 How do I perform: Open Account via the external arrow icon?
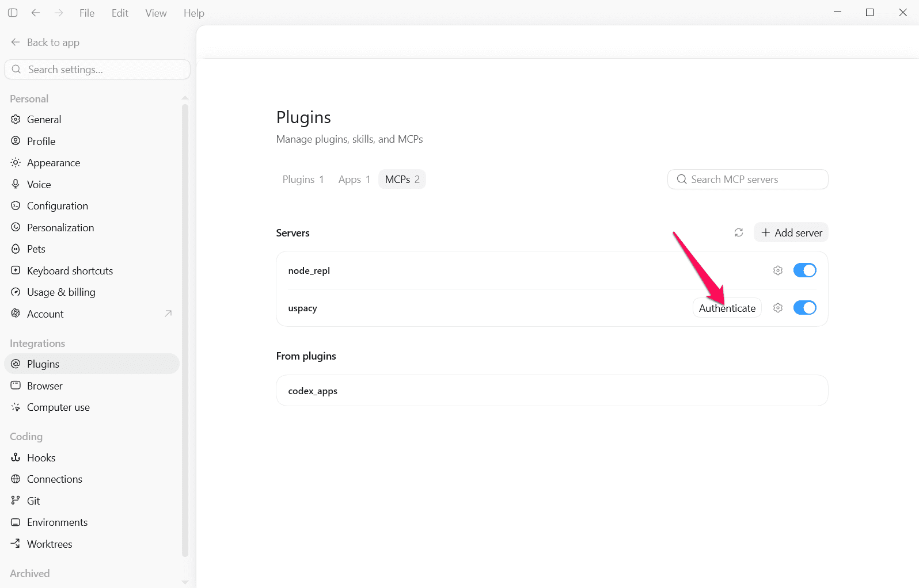(x=168, y=314)
